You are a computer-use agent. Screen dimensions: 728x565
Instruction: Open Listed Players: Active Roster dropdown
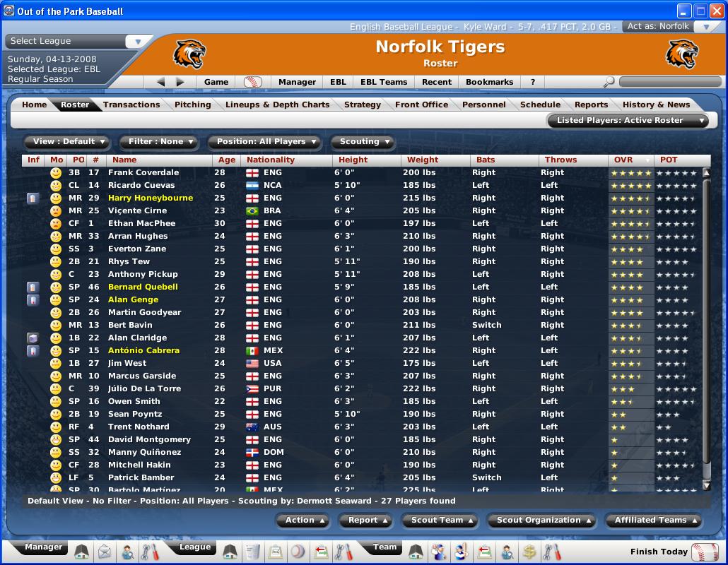(x=628, y=121)
